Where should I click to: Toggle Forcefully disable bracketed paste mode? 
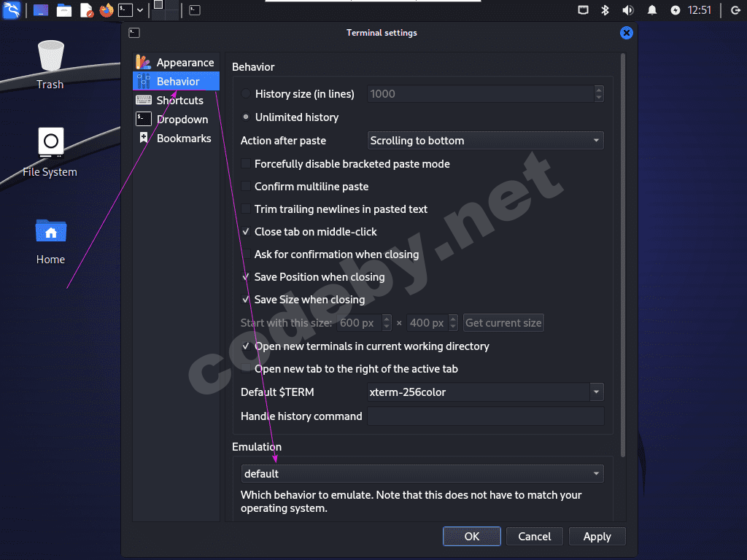click(x=246, y=164)
